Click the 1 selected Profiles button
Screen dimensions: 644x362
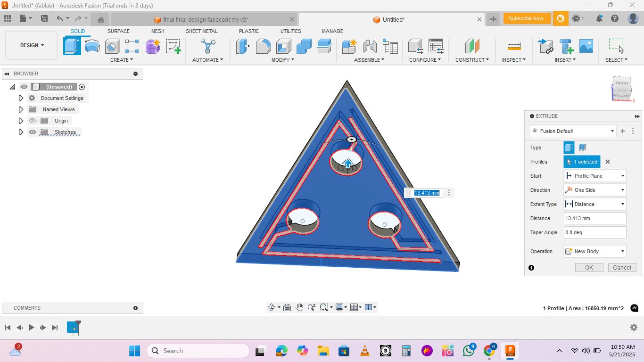click(x=582, y=162)
